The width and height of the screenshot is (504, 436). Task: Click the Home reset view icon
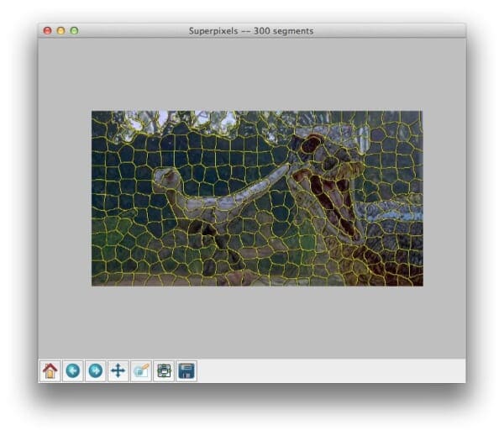(x=50, y=370)
